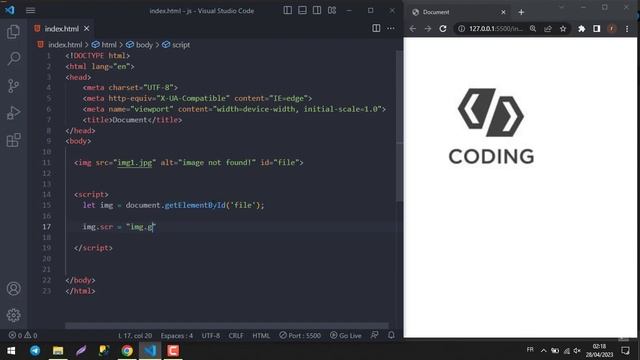
Task: Toggle the panel layout button in title bar
Action: [302, 10]
